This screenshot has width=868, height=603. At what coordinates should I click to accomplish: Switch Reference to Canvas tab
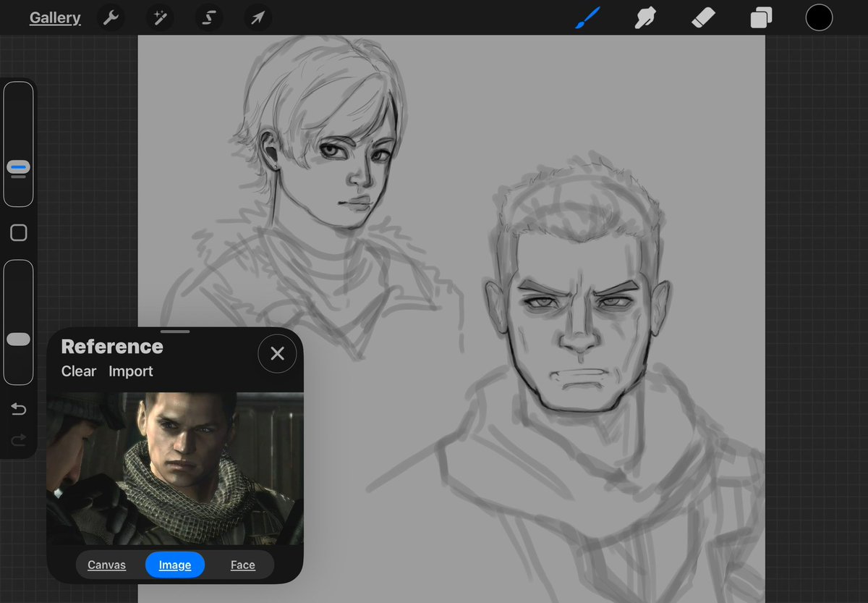click(x=107, y=565)
